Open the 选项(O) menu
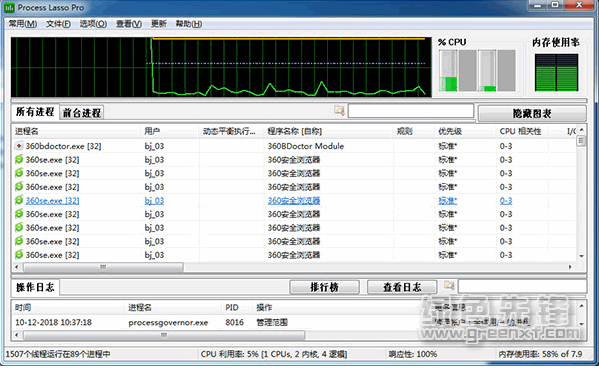 click(x=93, y=24)
